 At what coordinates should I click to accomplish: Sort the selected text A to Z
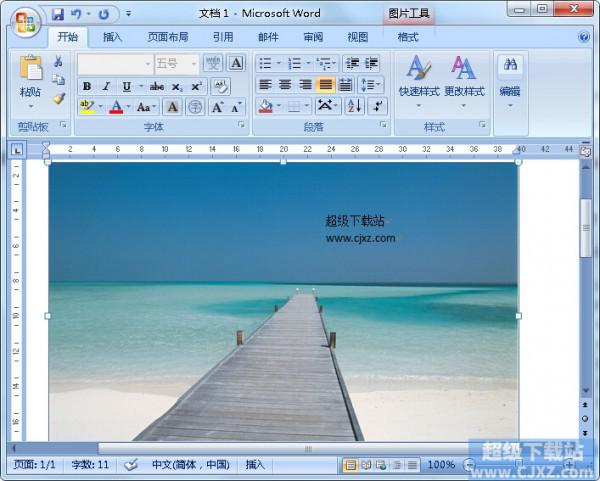coord(354,106)
